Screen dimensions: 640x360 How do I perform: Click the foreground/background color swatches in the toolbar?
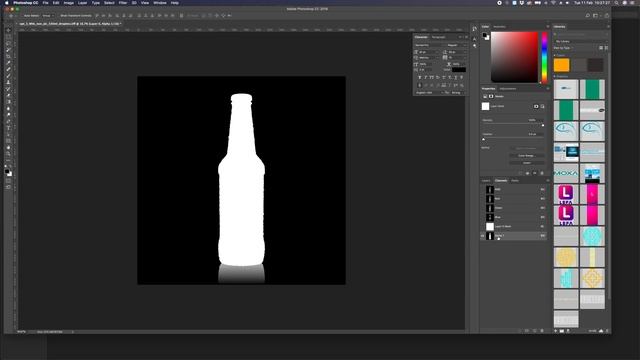point(8,172)
